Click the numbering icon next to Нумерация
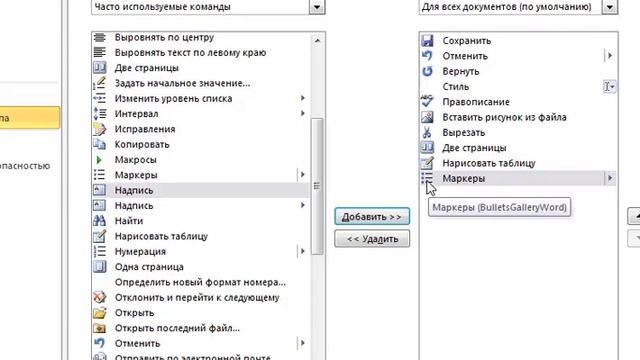The height and width of the screenshot is (360, 640). coord(99,251)
